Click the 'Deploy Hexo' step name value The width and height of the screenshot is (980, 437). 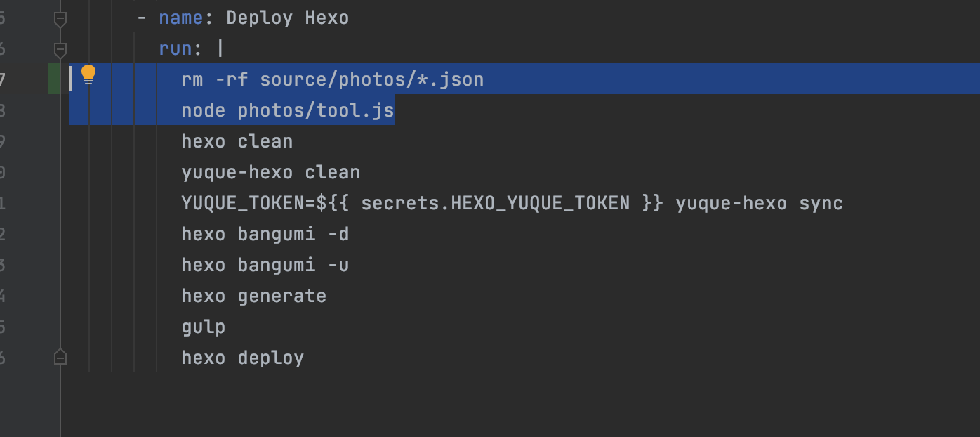click(287, 18)
